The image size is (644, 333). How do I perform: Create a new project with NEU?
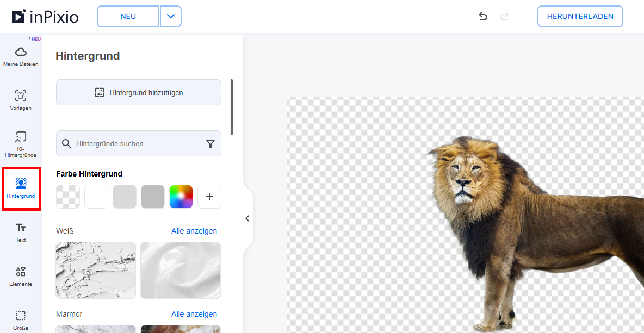point(128,16)
